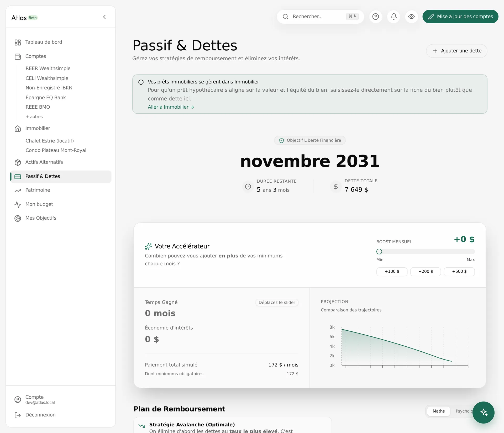Click the Compte user avatar icon
504x433 pixels.
(x=18, y=399)
